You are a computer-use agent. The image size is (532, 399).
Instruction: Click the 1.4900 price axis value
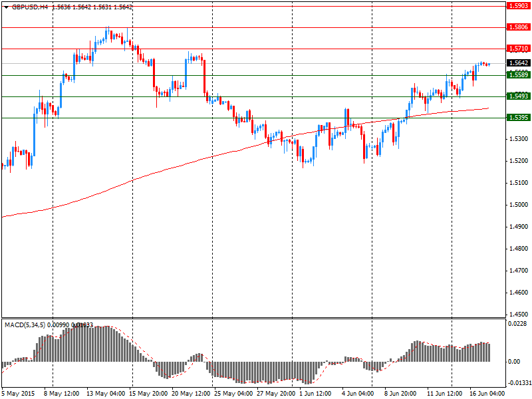519,227
